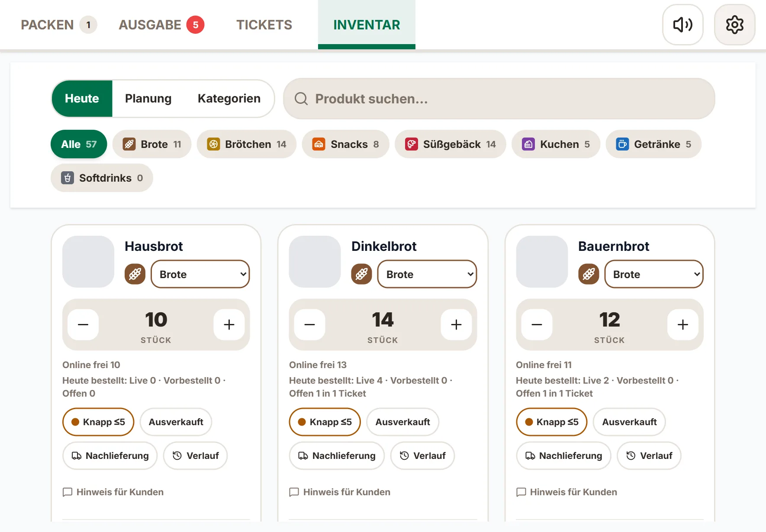766x532 pixels.
Task: Switch to Kategorien view
Action: click(x=229, y=99)
